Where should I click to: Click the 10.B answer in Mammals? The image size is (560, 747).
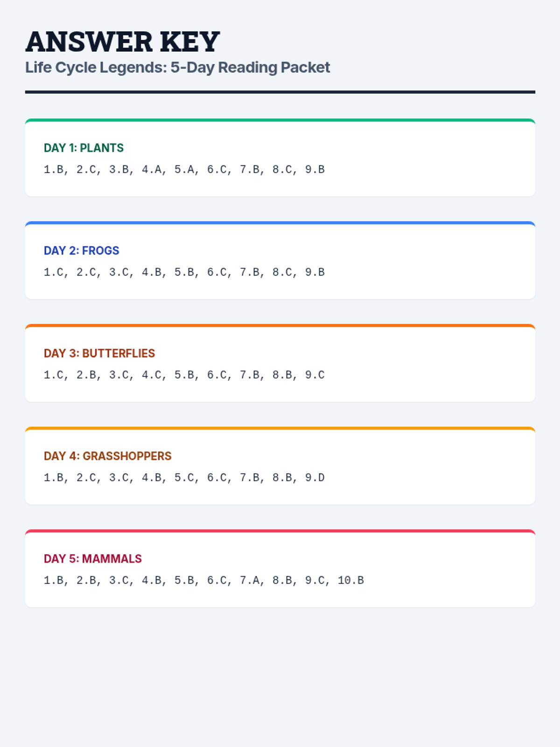coord(351,580)
